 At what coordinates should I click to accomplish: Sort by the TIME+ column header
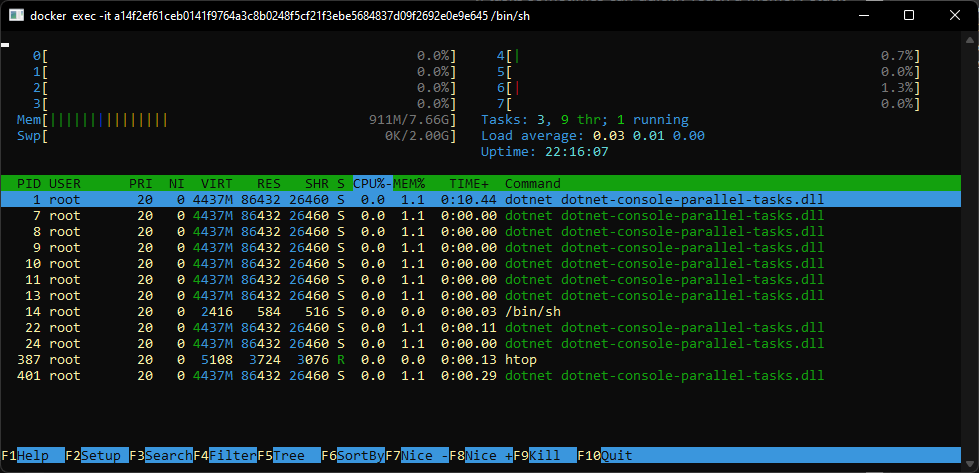pyautogui.click(x=469, y=183)
